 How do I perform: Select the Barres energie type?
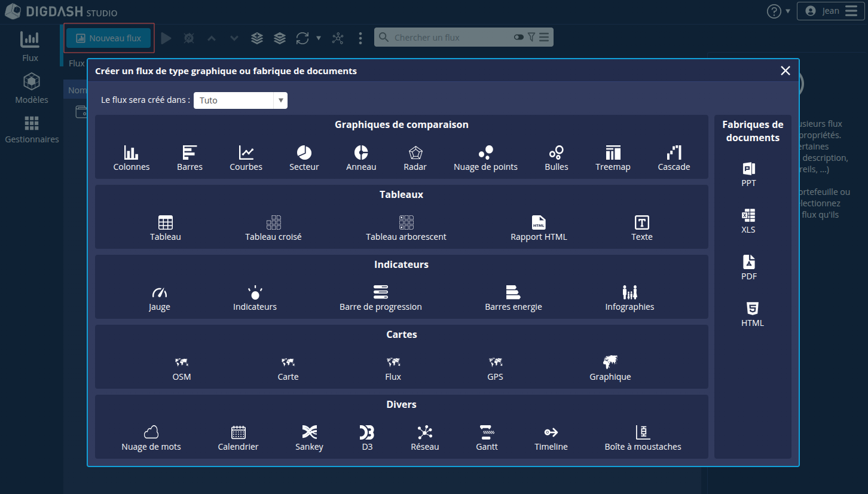(x=514, y=298)
